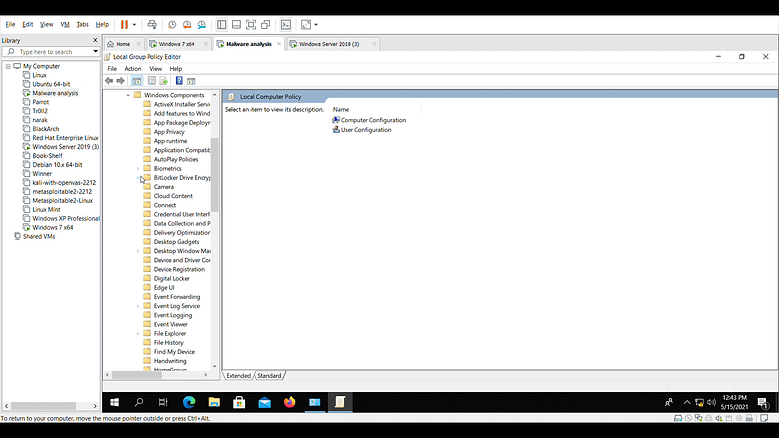Image resolution: width=779 pixels, height=438 pixels.
Task: Open Microsoft Edge from the taskbar
Action: point(189,402)
